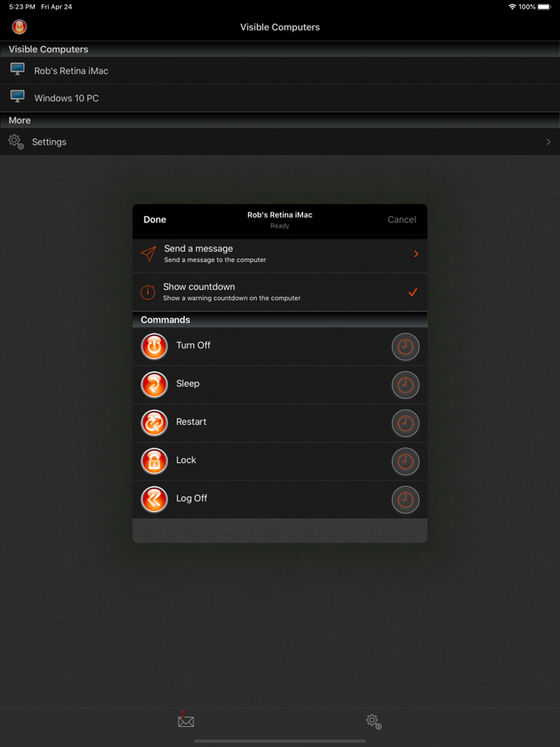560x747 pixels.
Task: Select Rob's Retina iMac from the list
Action: click(280, 71)
